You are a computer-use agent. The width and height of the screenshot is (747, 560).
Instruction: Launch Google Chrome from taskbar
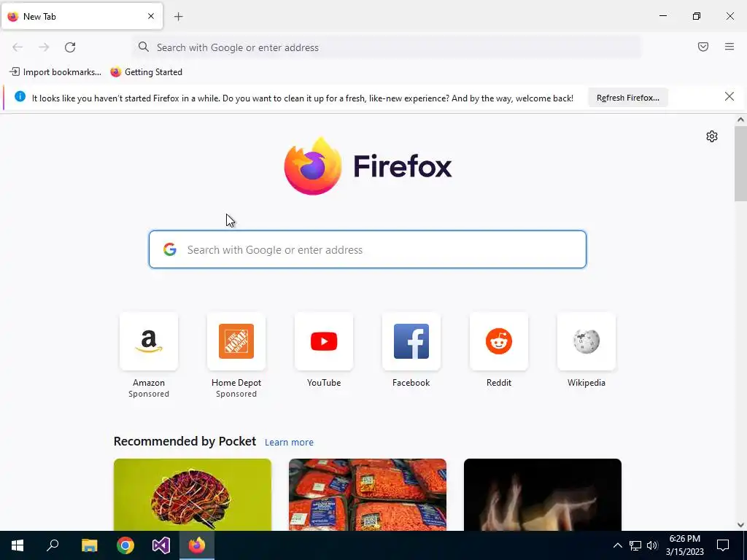[x=125, y=545]
